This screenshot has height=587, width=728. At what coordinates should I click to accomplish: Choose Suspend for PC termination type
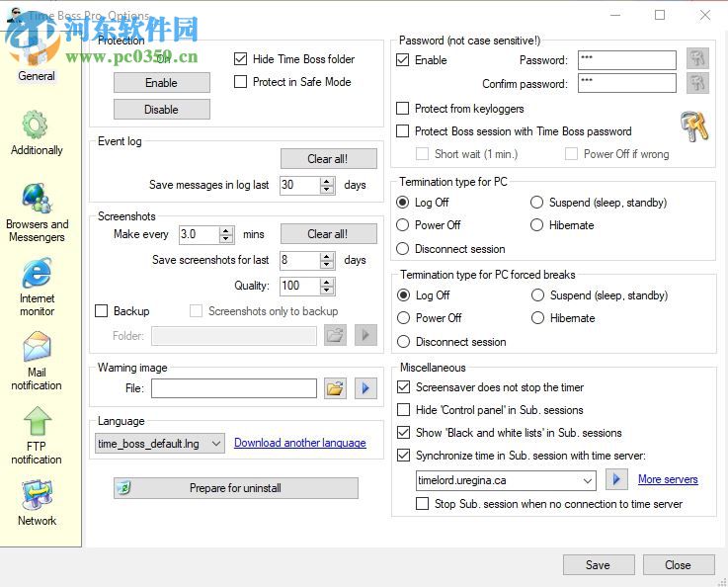tap(536, 202)
